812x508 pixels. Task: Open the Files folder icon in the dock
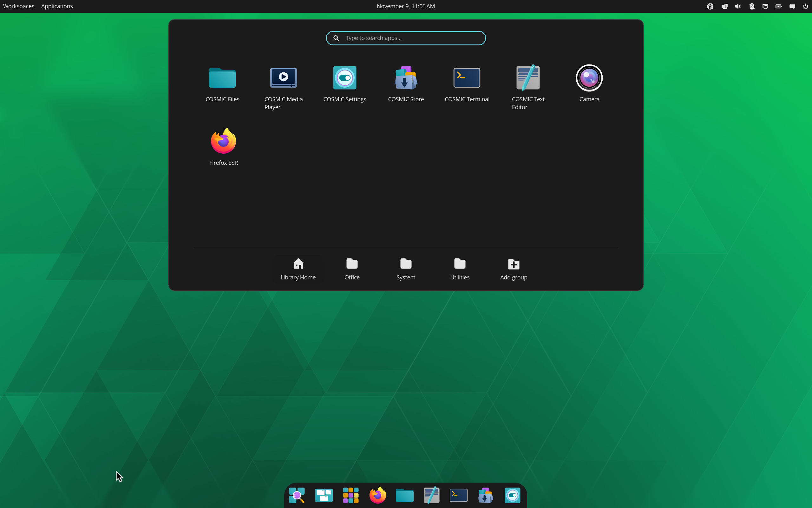tap(405, 495)
